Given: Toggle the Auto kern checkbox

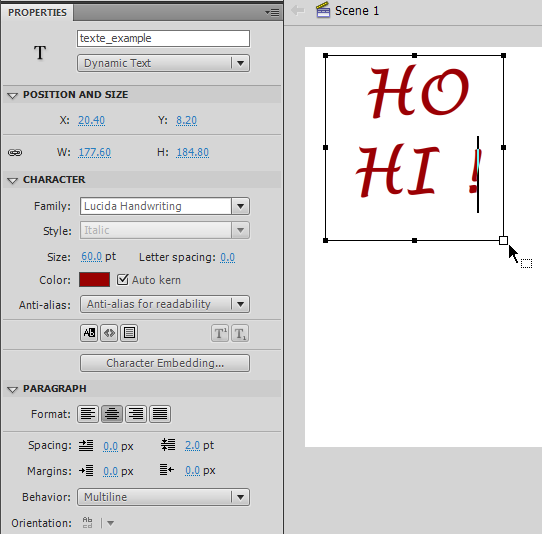Looking at the screenshot, I should (122, 280).
